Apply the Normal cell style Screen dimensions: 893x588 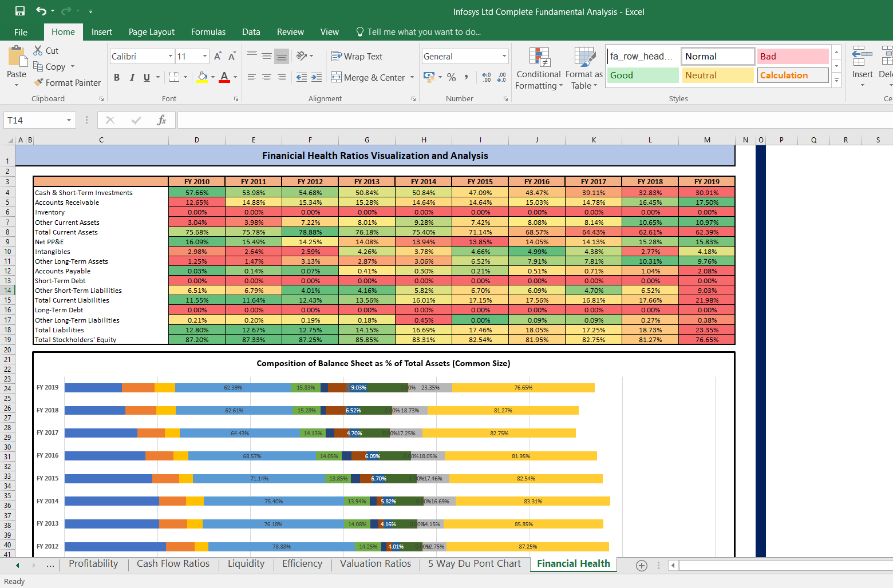[x=718, y=56]
